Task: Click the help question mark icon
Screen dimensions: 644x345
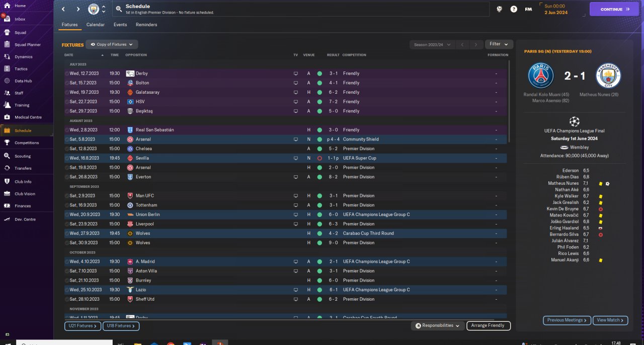Action: pyautogui.click(x=514, y=9)
